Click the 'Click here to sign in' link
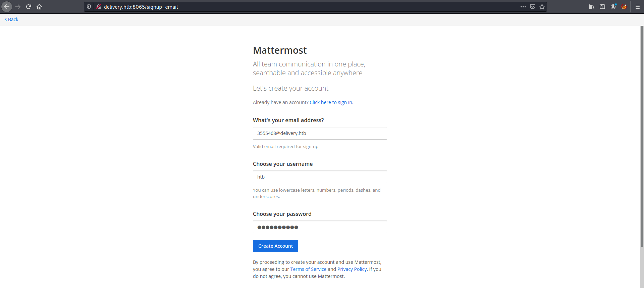 pyautogui.click(x=331, y=102)
